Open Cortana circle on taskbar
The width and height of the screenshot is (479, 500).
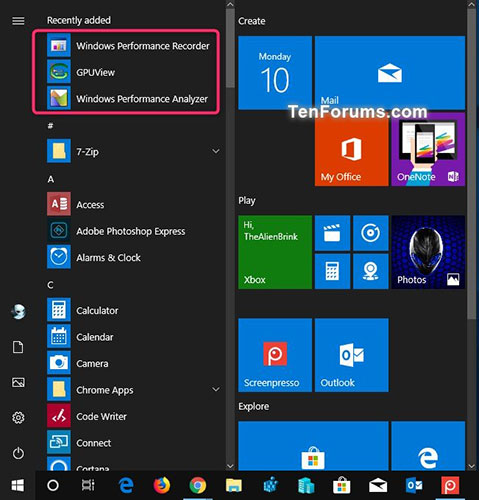(x=53, y=485)
